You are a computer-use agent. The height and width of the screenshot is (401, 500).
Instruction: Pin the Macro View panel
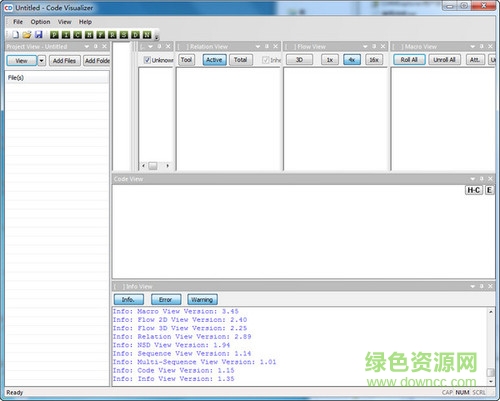(x=481, y=46)
